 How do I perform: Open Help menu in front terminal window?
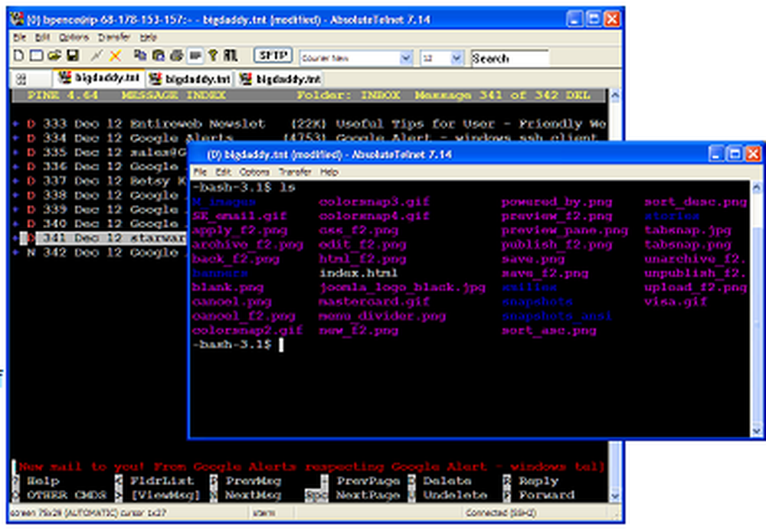click(x=329, y=171)
